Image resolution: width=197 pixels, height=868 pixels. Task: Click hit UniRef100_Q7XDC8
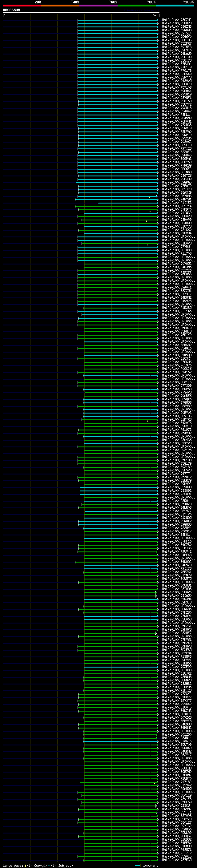pyautogui.click(x=177, y=125)
